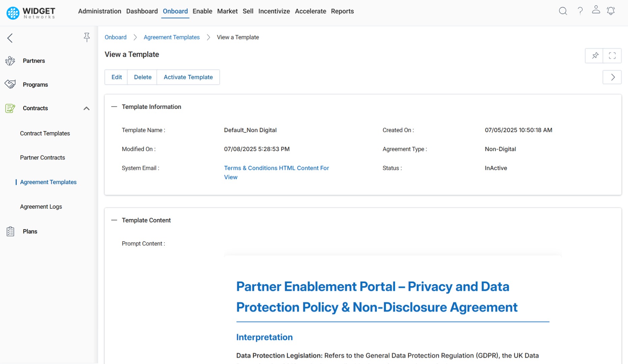Open the search icon in the header

[x=563, y=11]
